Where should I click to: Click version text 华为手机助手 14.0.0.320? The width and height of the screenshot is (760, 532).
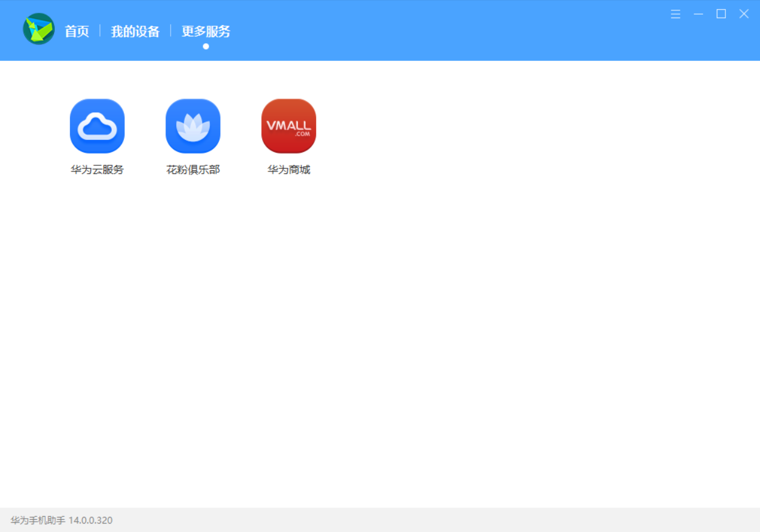pyautogui.click(x=61, y=520)
